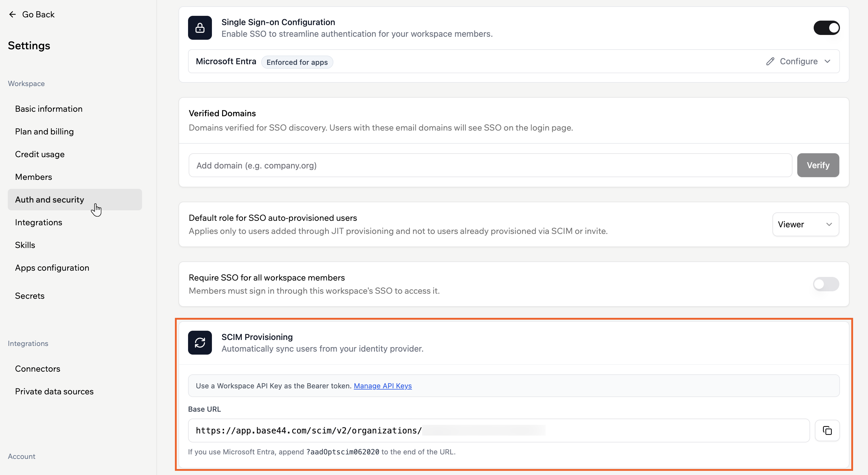Click the Configure button for Microsoft Entra
This screenshot has width=868, height=475.
click(798, 62)
